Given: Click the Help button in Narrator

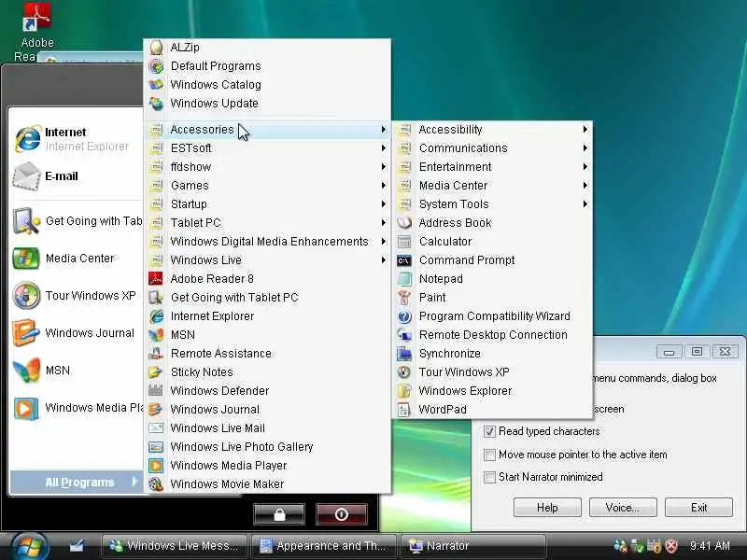Looking at the screenshot, I should click(547, 508).
